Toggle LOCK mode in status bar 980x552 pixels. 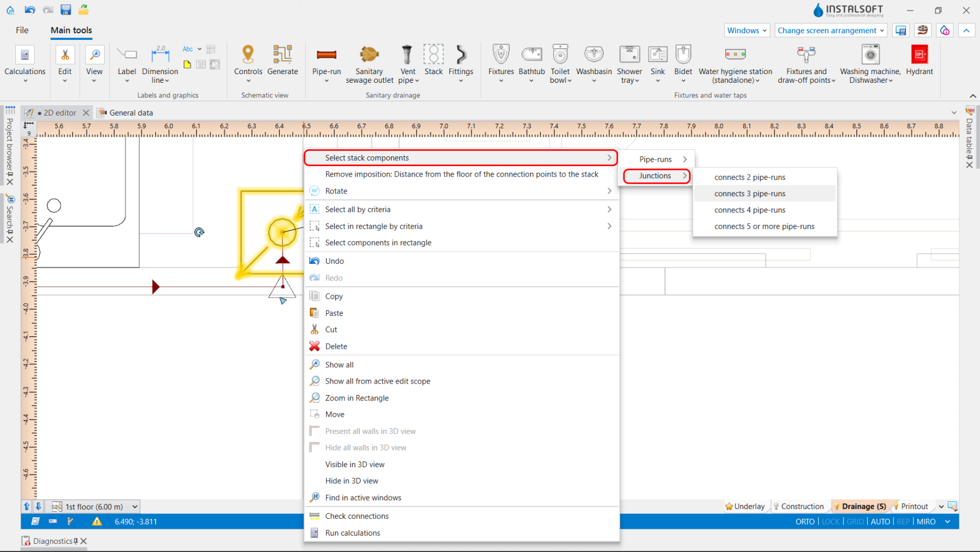830,521
